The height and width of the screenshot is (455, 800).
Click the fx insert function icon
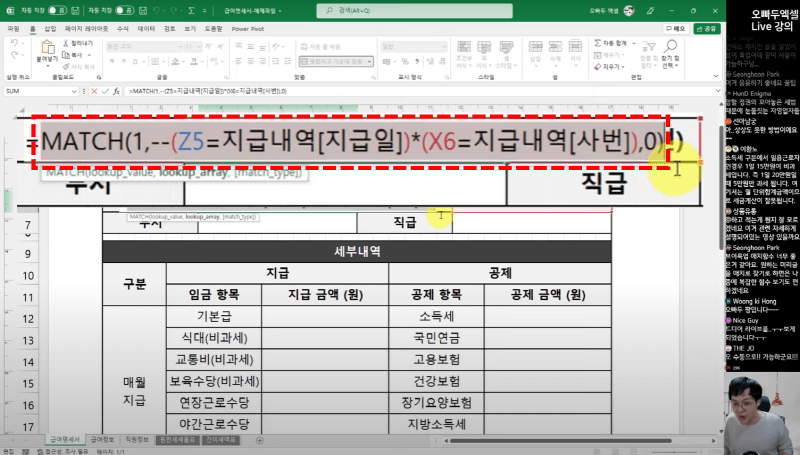[116, 91]
